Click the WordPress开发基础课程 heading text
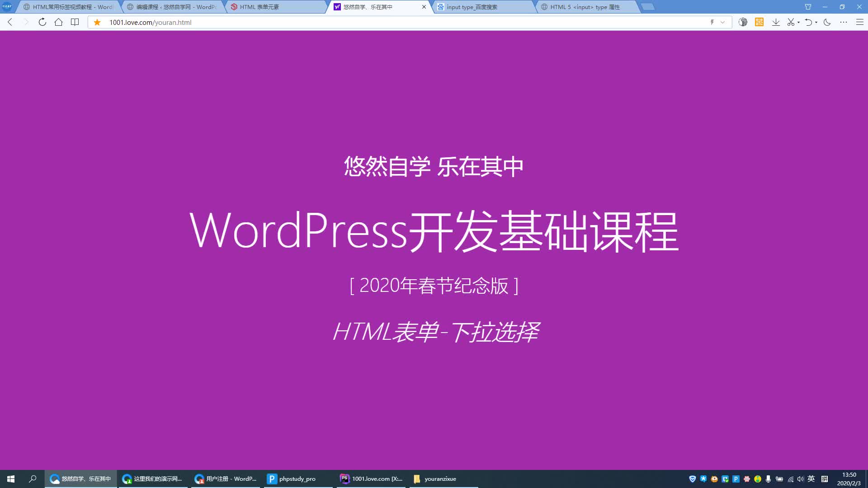 [x=434, y=231]
